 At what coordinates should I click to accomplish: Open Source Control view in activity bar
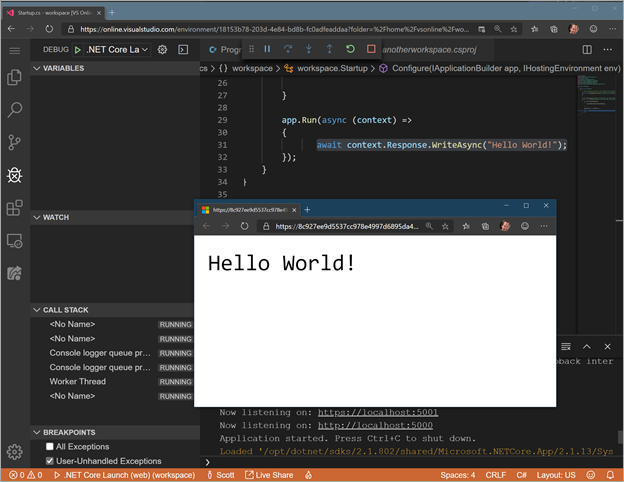coord(14,142)
